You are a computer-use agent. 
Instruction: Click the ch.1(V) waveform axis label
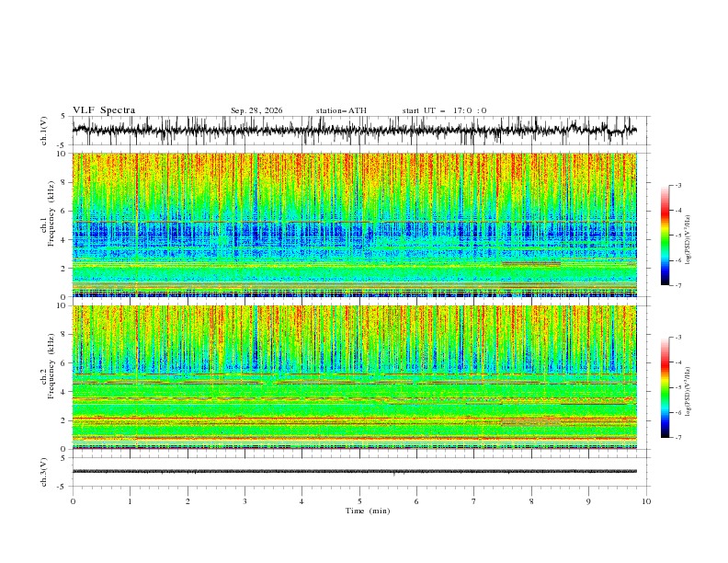(44, 131)
